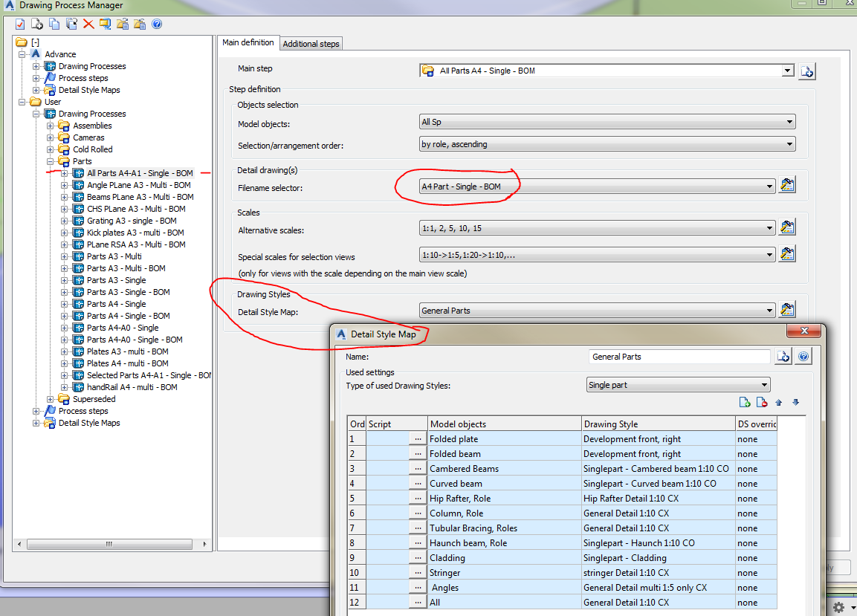Select Parts A4 - Single - BOM in tree
Viewport: 857px width, 616px height.
pyautogui.click(x=126, y=316)
